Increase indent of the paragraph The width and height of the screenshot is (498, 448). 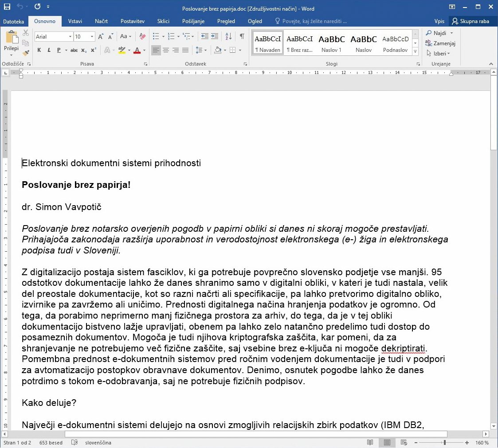click(215, 36)
